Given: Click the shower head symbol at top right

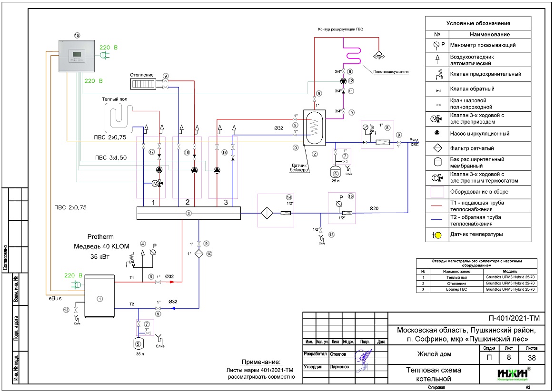Looking at the screenshot, I should click(379, 54).
